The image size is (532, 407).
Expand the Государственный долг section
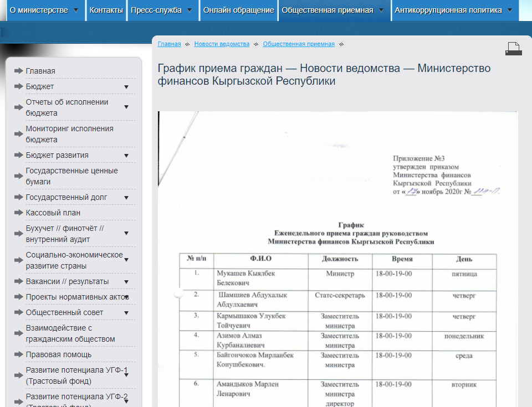coord(126,197)
